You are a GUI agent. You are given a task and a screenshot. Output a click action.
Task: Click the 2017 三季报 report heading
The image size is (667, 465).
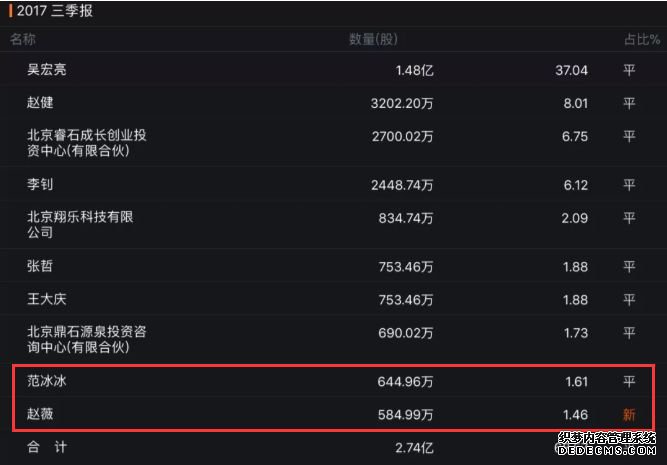tap(56, 13)
